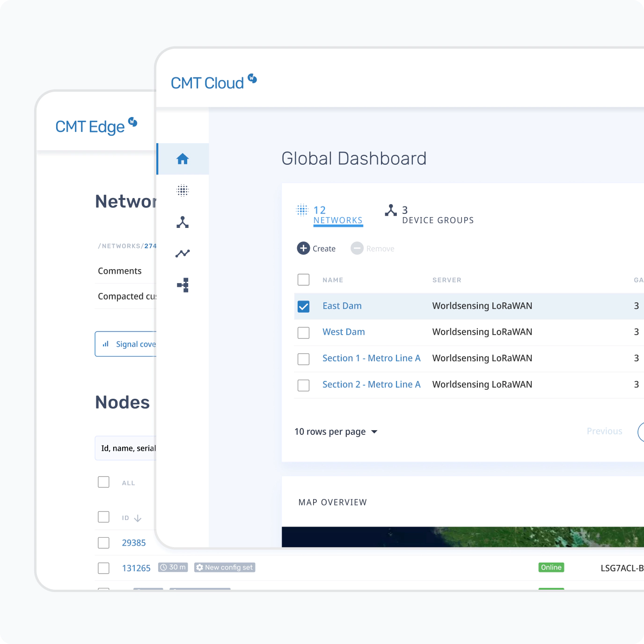The image size is (644, 644).
Task: Open Section 1 - Metro Line A link
Action: click(x=371, y=359)
